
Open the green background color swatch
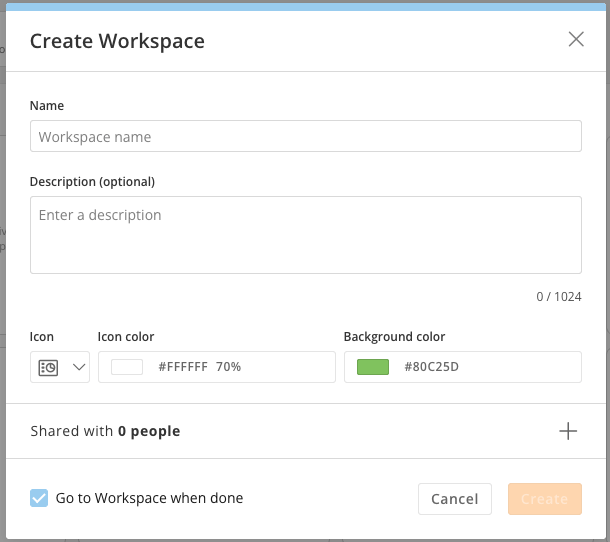click(373, 367)
